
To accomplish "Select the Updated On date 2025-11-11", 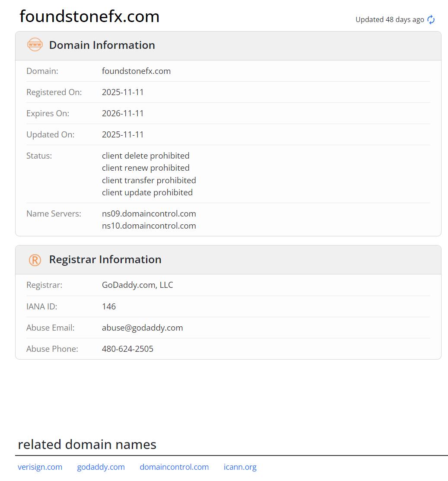I will point(123,134).
